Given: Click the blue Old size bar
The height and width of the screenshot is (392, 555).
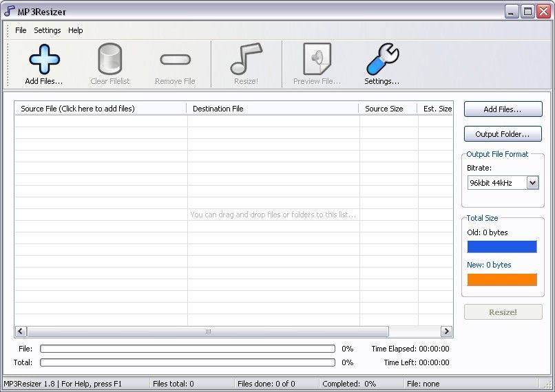Looking at the screenshot, I should tap(502, 247).
